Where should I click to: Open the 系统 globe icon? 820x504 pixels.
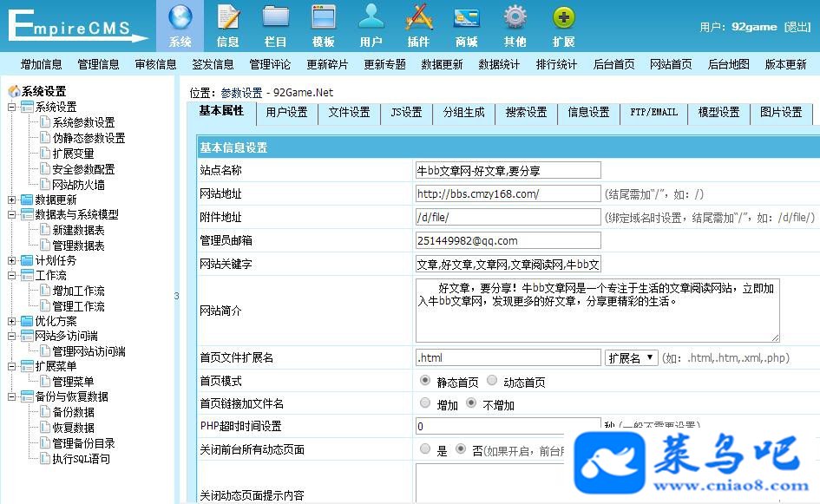[x=180, y=17]
